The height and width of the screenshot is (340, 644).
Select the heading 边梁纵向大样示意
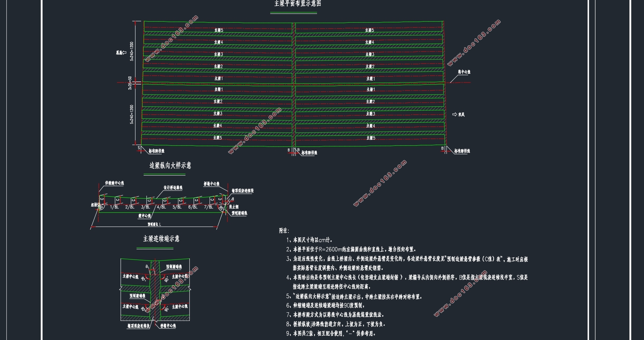[170, 166]
